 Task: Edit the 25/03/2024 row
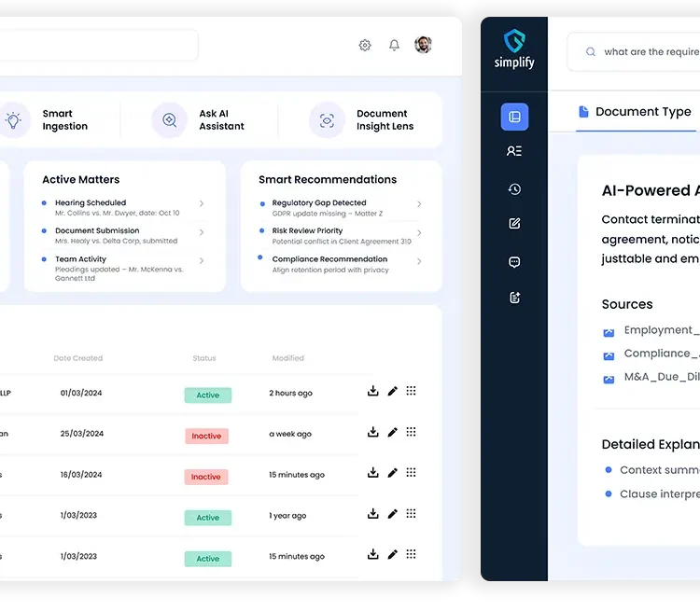tap(392, 432)
